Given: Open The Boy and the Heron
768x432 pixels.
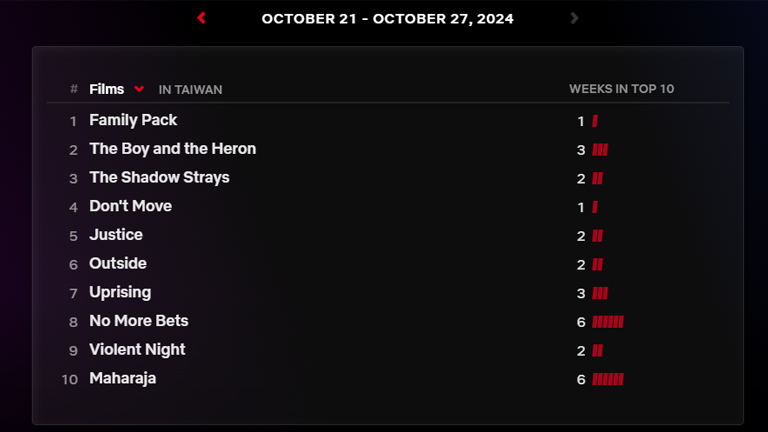Looking at the screenshot, I should pos(172,149).
